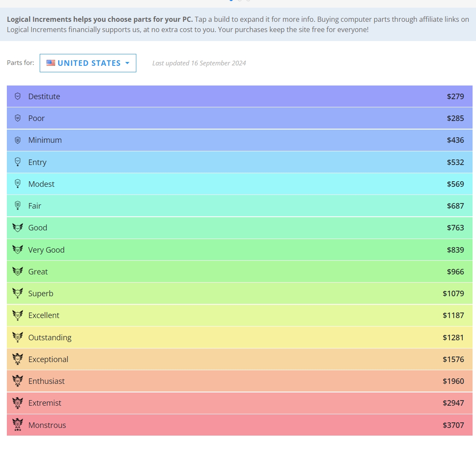Open the Great tier priced $966
This screenshot has height=454, width=476.
239,271
